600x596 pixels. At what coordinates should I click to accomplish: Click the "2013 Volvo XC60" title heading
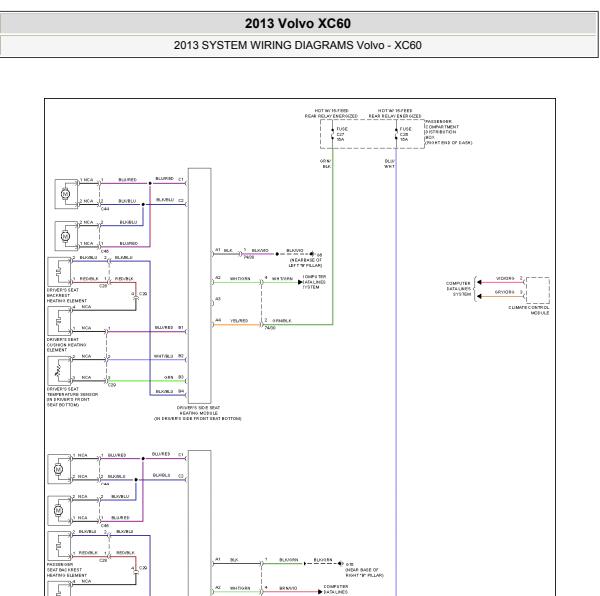pos(298,23)
